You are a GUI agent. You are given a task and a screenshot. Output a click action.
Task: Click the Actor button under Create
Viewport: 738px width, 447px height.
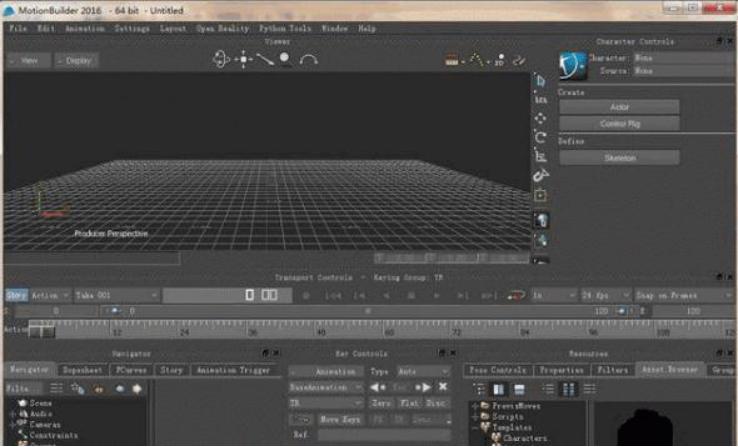[619, 106]
